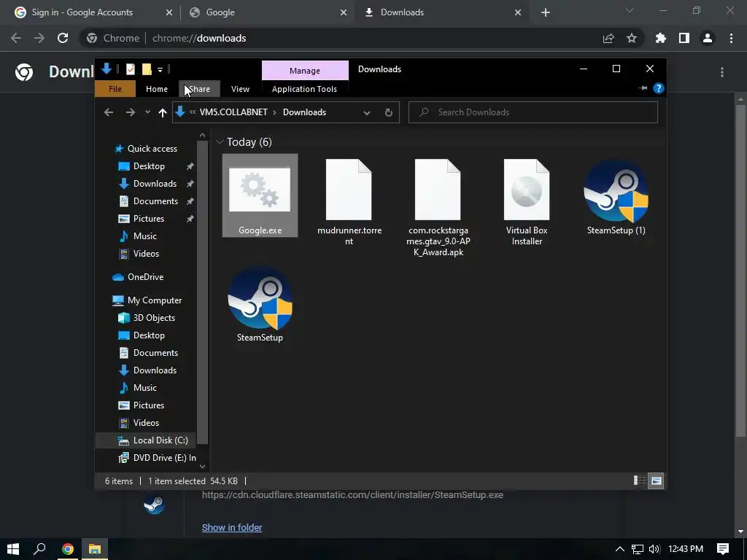747x560 pixels.
Task: Open Chrome side panel icon
Action: click(x=684, y=38)
